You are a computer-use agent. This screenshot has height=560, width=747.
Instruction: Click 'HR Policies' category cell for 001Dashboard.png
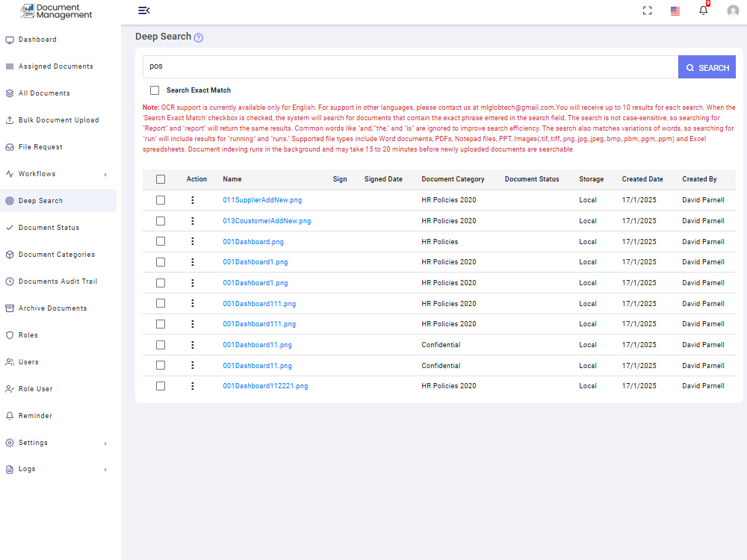coord(439,242)
